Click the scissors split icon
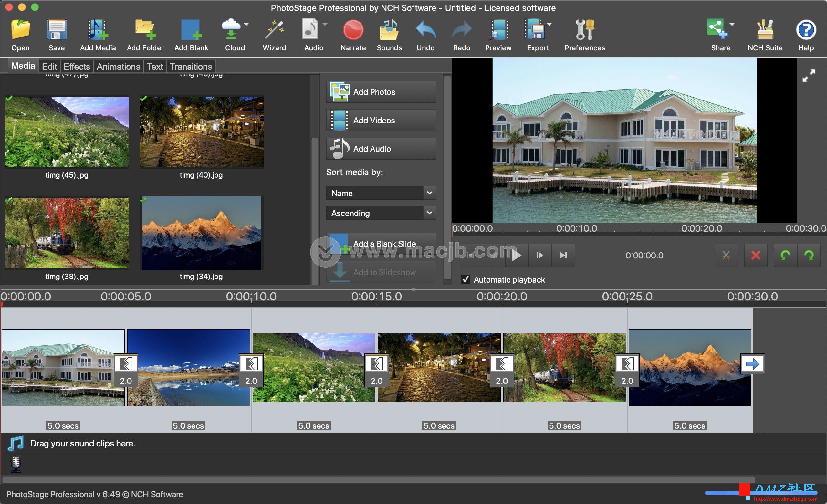827x504 pixels. (x=726, y=255)
